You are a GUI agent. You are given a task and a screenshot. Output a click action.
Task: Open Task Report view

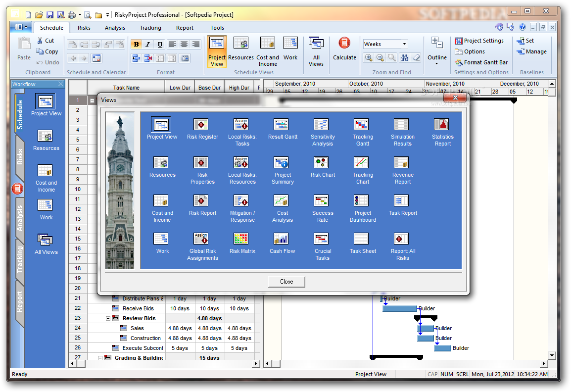click(403, 205)
